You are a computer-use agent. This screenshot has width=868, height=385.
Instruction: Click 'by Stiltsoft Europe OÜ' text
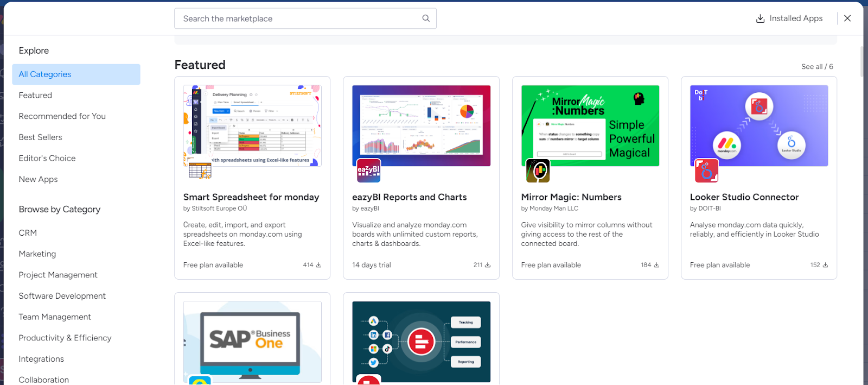tap(215, 209)
